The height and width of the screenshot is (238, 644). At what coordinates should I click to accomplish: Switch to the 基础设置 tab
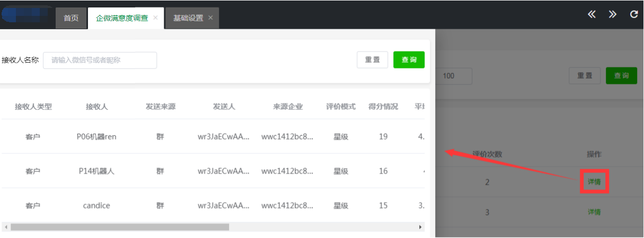pyautogui.click(x=188, y=18)
